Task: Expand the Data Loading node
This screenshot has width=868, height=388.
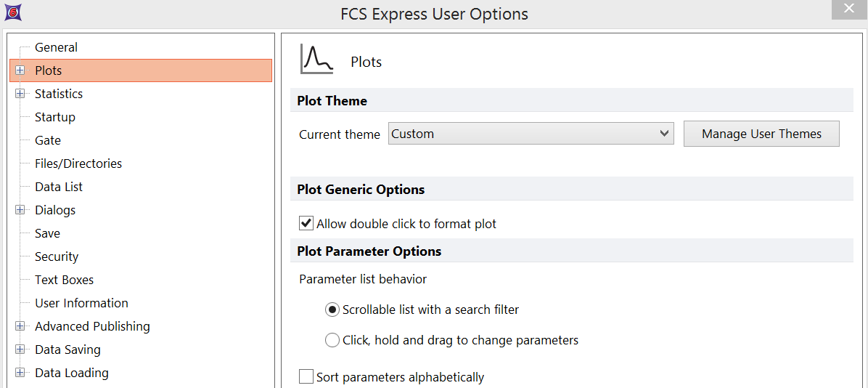Action: point(20,373)
